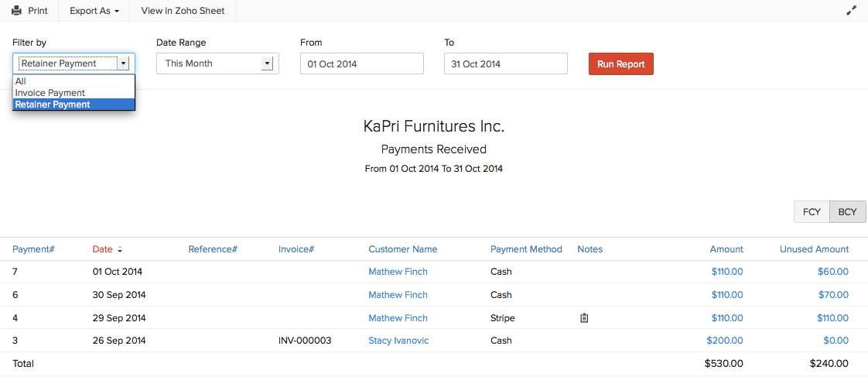This screenshot has width=868, height=377.
Task: Click the 30 Sep 2014 date cell
Action: pyautogui.click(x=119, y=295)
